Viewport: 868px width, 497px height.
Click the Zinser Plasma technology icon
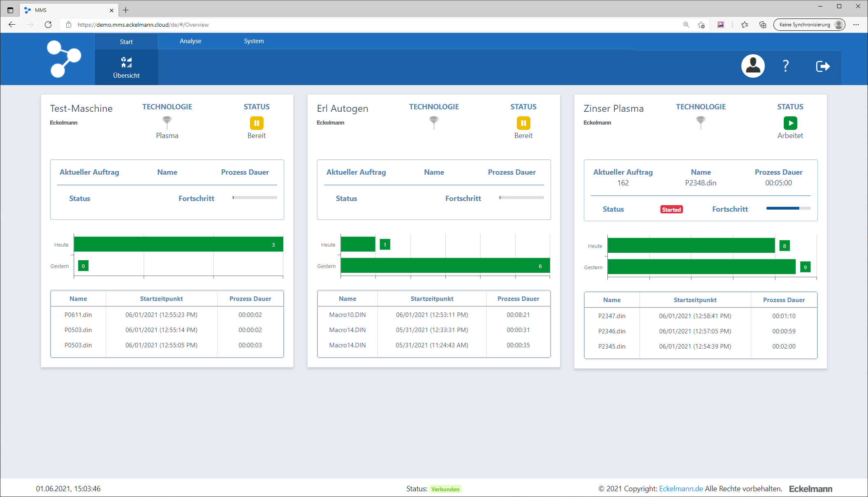click(700, 122)
